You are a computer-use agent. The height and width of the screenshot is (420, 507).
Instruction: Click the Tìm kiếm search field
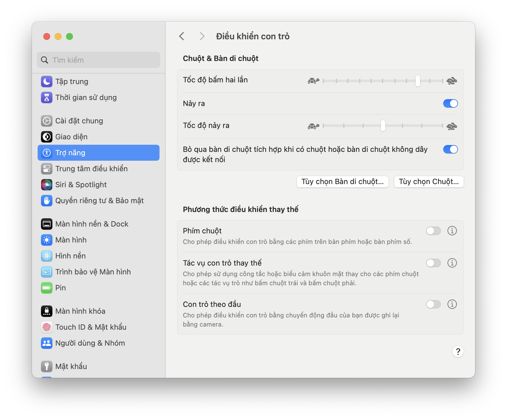click(x=99, y=60)
